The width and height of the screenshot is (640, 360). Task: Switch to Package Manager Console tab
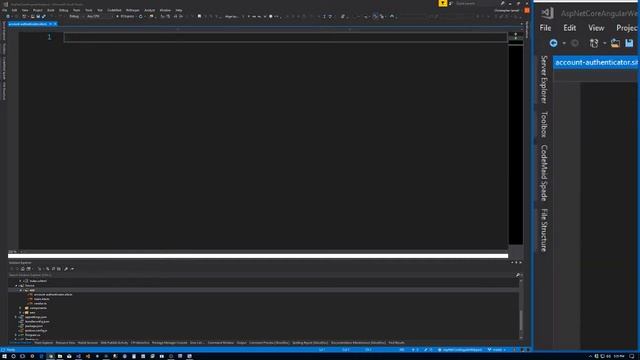169,343
